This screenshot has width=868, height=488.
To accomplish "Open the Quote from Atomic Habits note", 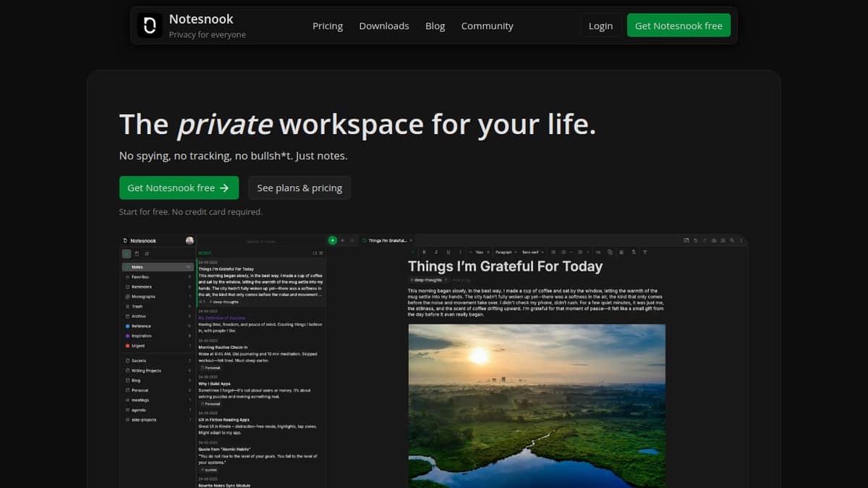I will [x=260, y=456].
